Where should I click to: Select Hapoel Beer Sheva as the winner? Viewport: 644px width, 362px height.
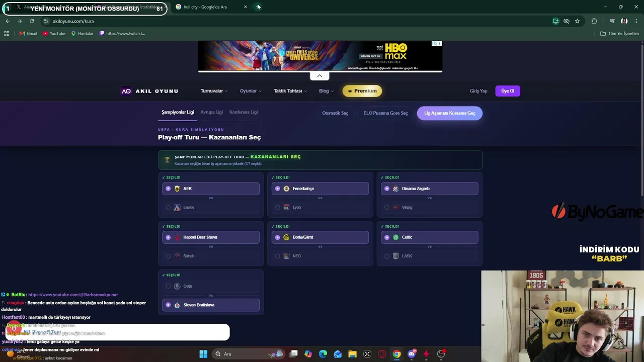point(211,237)
